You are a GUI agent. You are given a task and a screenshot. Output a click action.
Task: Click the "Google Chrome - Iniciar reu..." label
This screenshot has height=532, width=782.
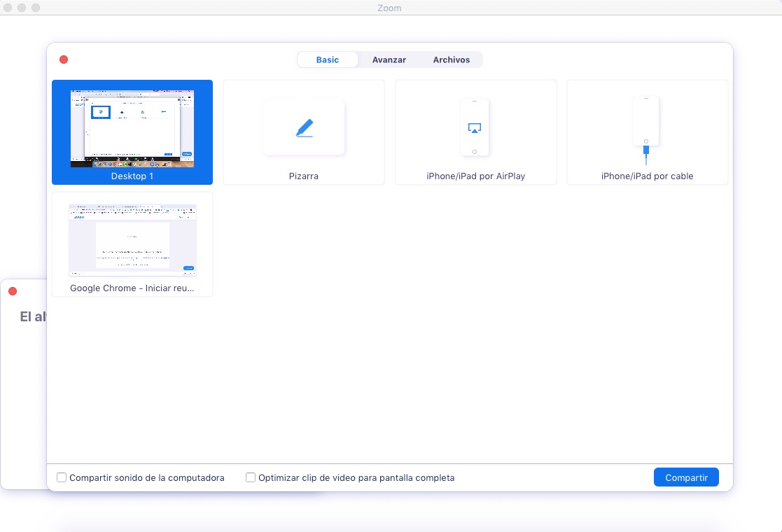click(x=132, y=288)
